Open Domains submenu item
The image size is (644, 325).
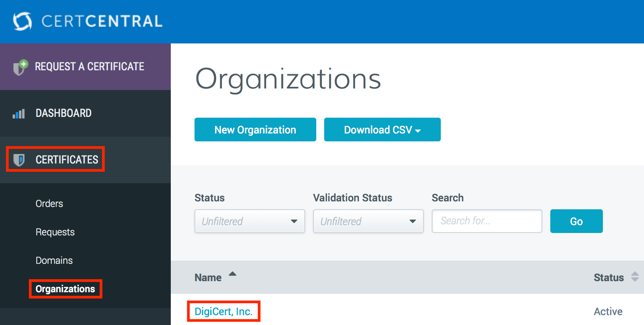pyautogui.click(x=54, y=260)
